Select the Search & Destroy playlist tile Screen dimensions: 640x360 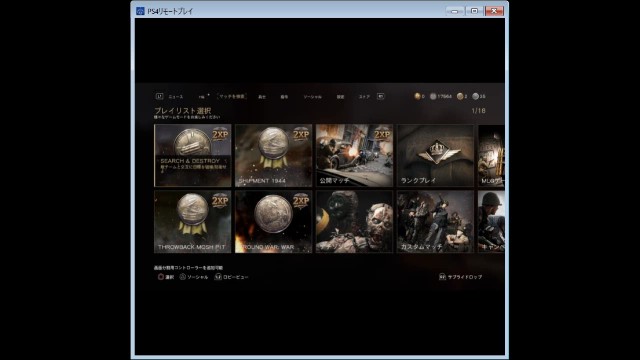click(193, 156)
